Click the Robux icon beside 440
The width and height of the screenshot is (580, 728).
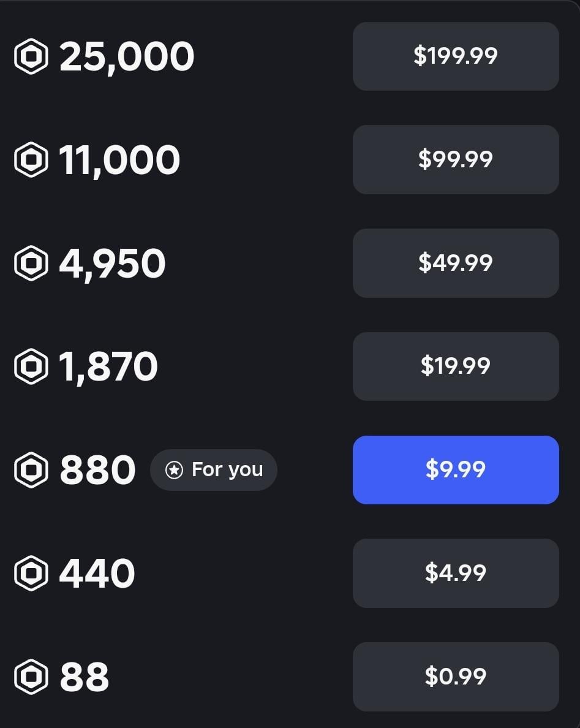pos(31,574)
